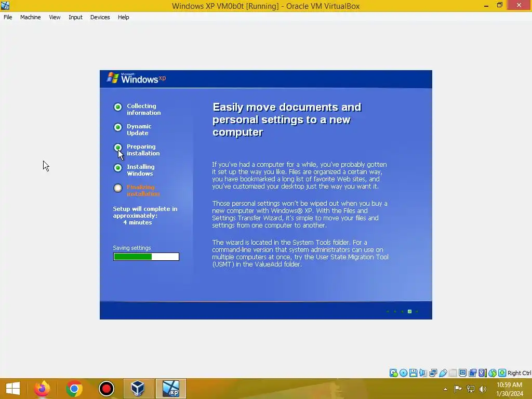Open the network tray icon

click(x=471, y=389)
